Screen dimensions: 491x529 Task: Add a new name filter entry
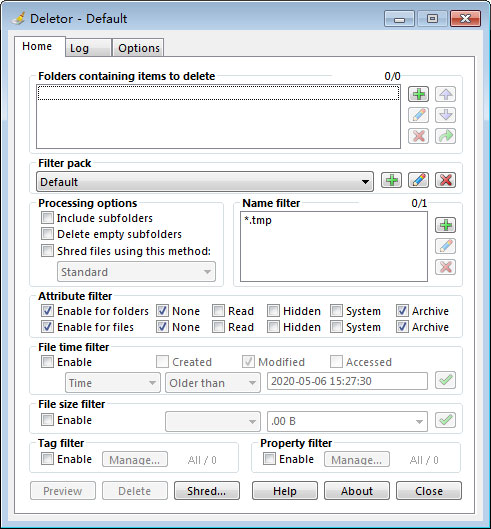[445, 225]
